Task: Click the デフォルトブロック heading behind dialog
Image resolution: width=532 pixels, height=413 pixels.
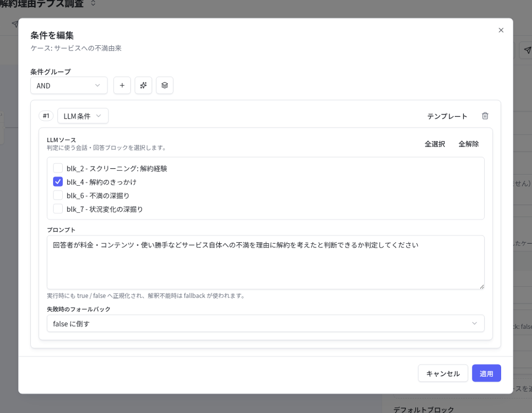Action: click(423, 409)
